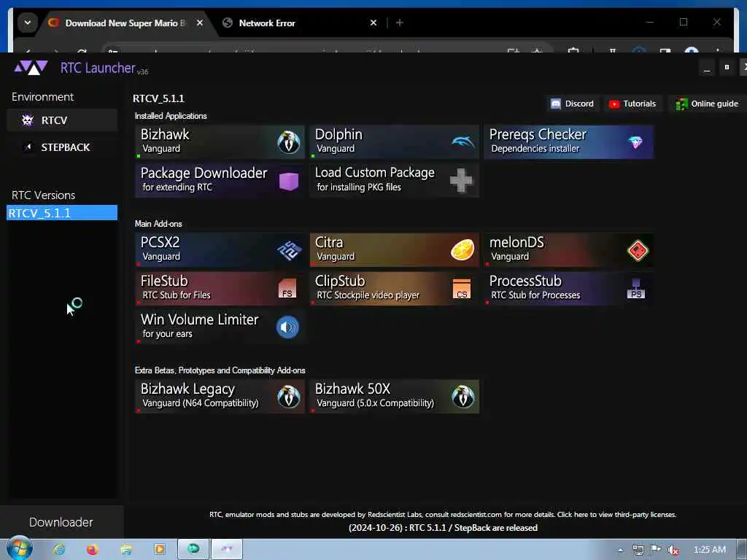Click the FileStub FS icon

coord(287,289)
